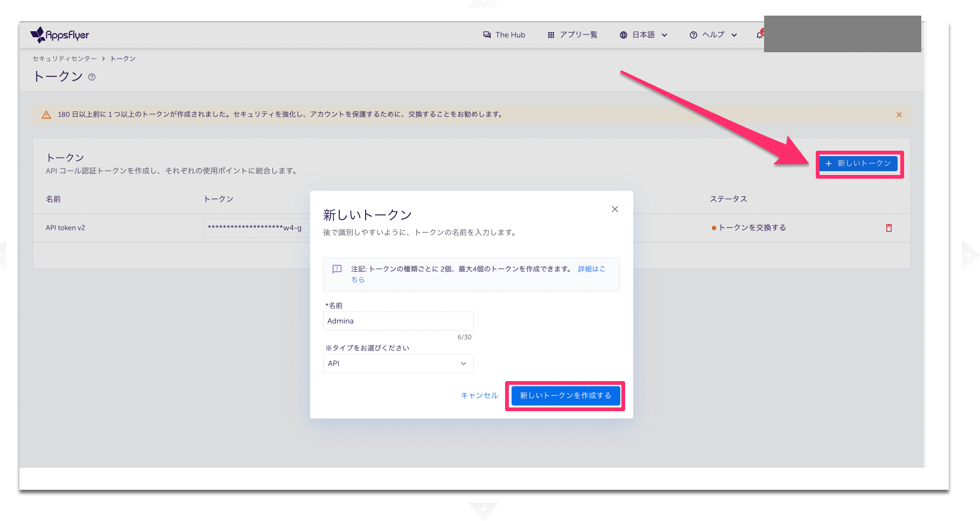
Task: Focus the 名前 input containing Admina
Action: pos(398,321)
